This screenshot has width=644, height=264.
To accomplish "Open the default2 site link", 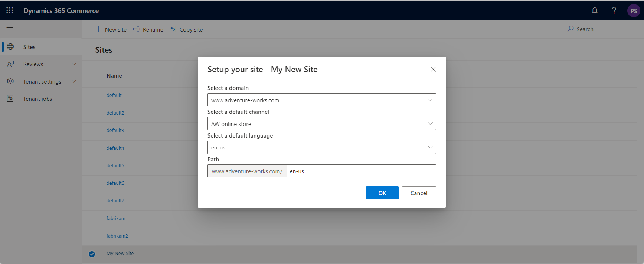I will pyautogui.click(x=115, y=113).
